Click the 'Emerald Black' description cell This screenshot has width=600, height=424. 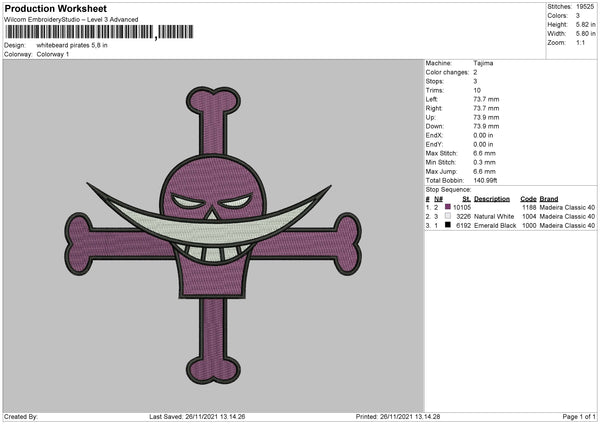tap(495, 225)
